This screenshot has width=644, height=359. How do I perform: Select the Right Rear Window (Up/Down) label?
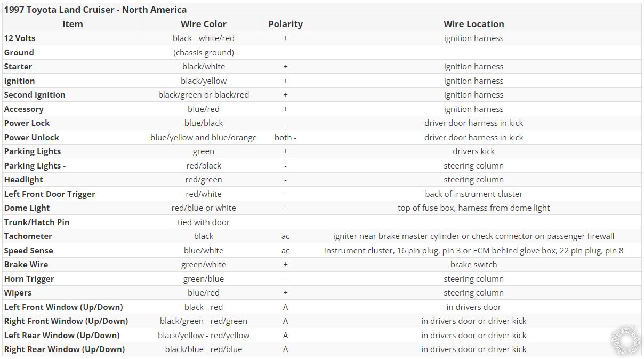click(x=65, y=349)
